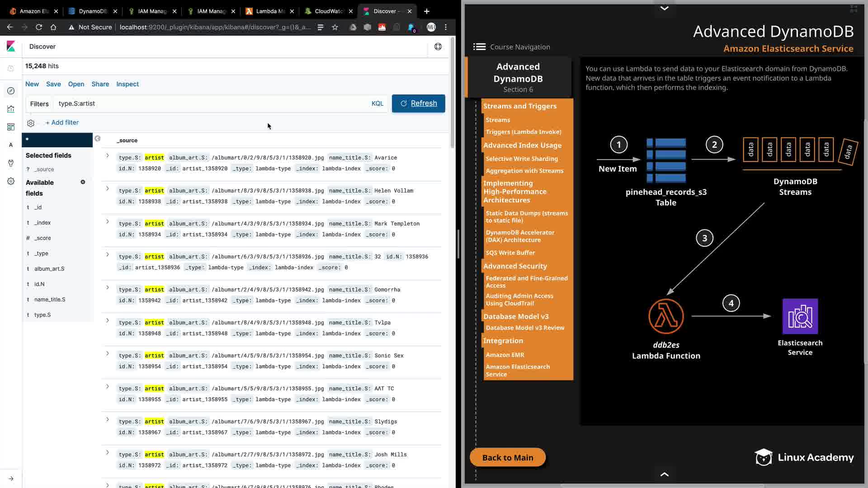Click available fields settings gear

point(83,182)
